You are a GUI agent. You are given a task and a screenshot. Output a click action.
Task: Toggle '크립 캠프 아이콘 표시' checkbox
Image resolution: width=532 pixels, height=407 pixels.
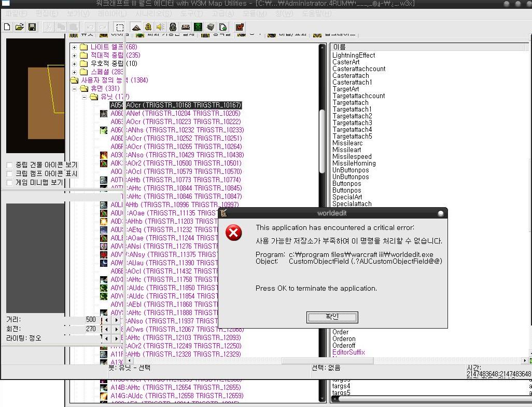click(9, 174)
